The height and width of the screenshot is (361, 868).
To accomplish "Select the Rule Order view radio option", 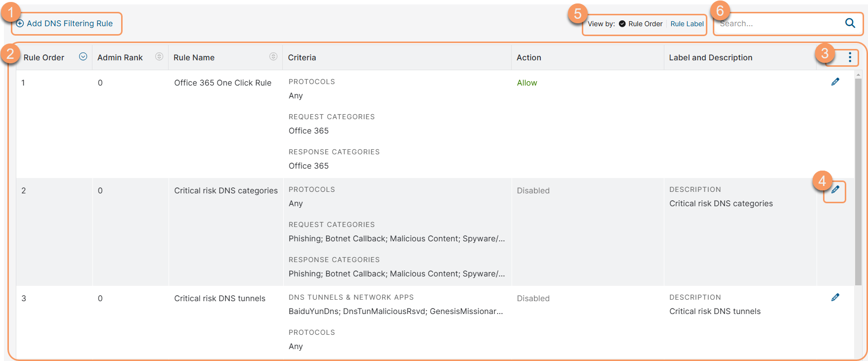I will point(622,24).
